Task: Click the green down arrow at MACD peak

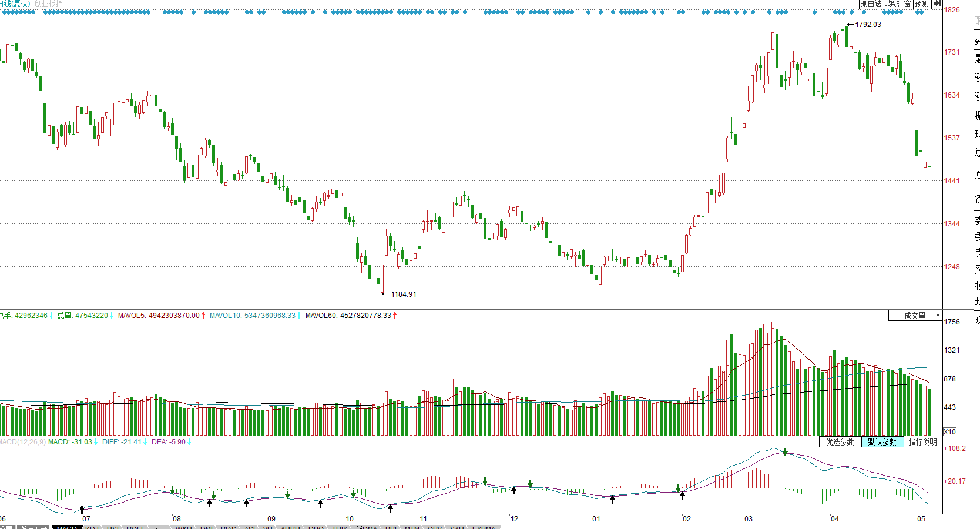Action: (x=785, y=452)
